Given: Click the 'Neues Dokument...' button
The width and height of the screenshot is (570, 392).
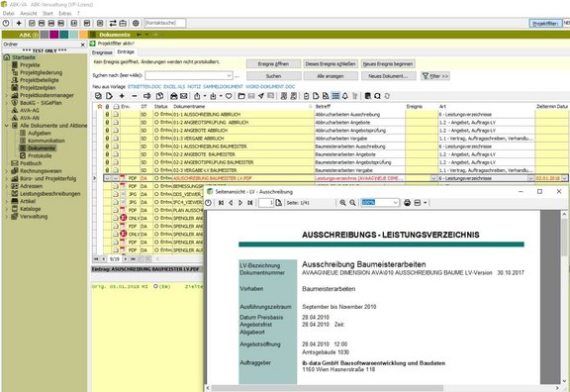Looking at the screenshot, I should click(388, 76).
